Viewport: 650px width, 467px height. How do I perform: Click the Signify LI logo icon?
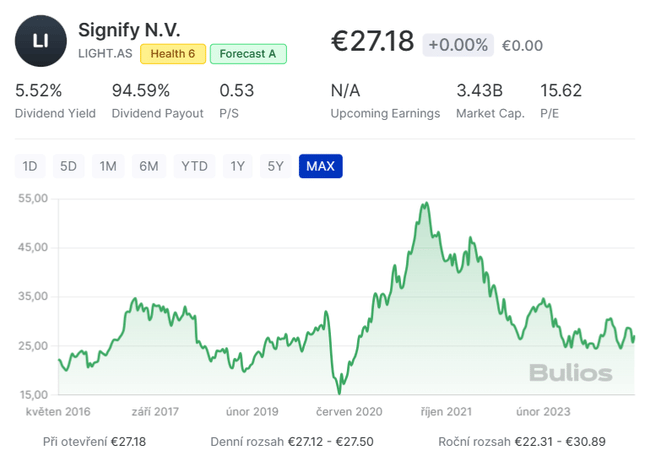pyautogui.click(x=40, y=41)
